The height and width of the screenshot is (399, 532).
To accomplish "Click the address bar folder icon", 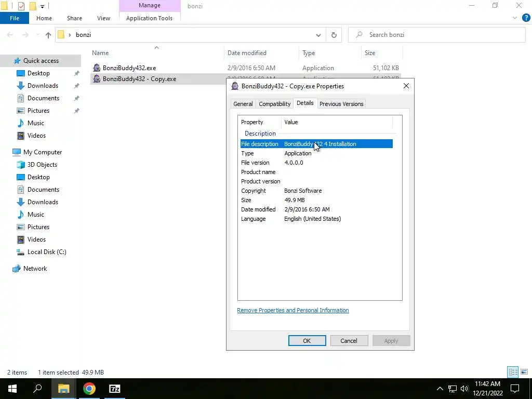I will [x=61, y=35].
